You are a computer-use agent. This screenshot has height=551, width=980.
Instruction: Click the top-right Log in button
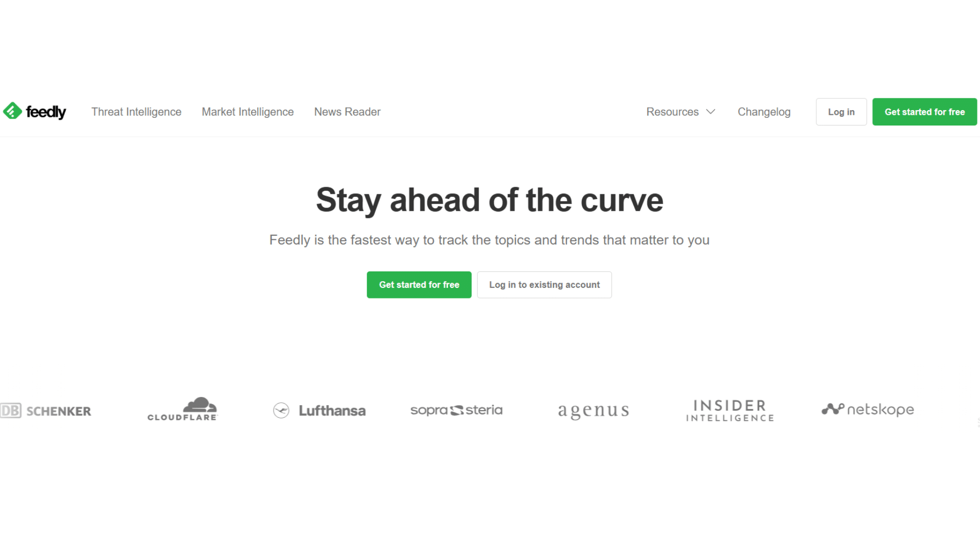(841, 112)
